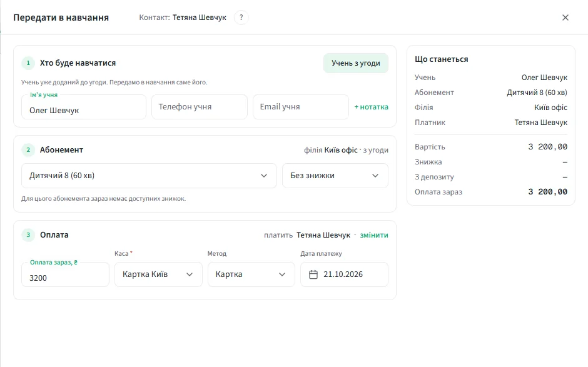Click the змінити payer link

[x=374, y=235]
